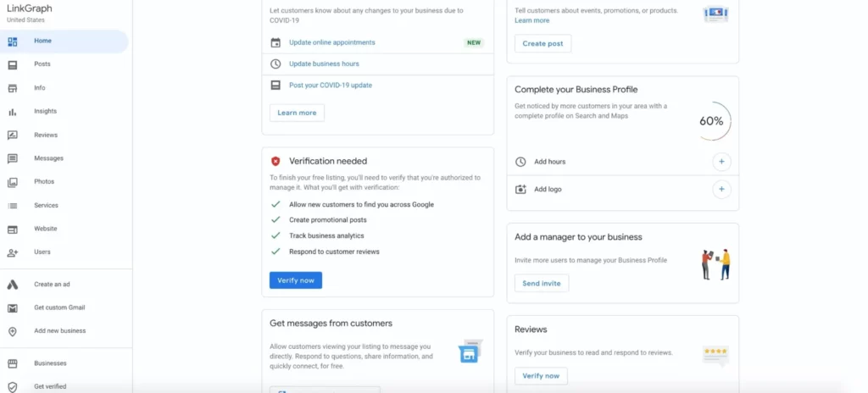Viewport: 868px width, 393px height.
Task: Click the 60% profile completion circle
Action: pyautogui.click(x=711, y=121)
